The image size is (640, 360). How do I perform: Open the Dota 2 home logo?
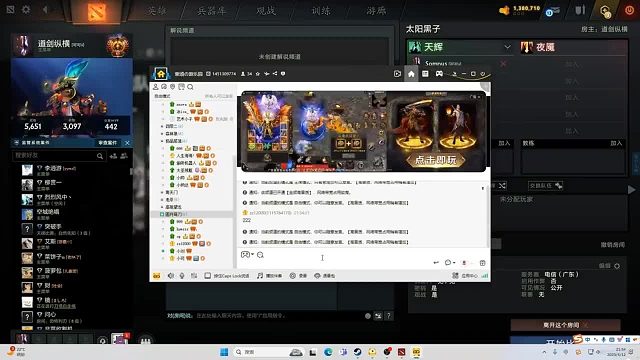point(96,12)
